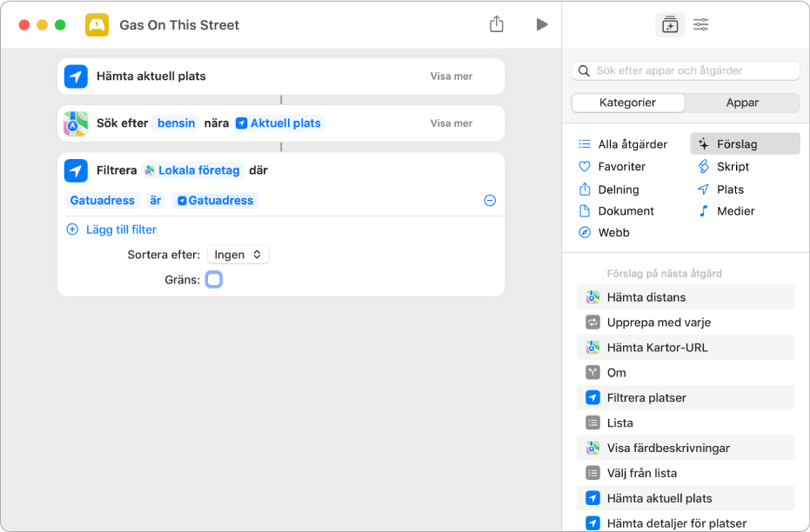
Task: Open the Sortera efter Ingen dropdown
Action: (238, 255)
